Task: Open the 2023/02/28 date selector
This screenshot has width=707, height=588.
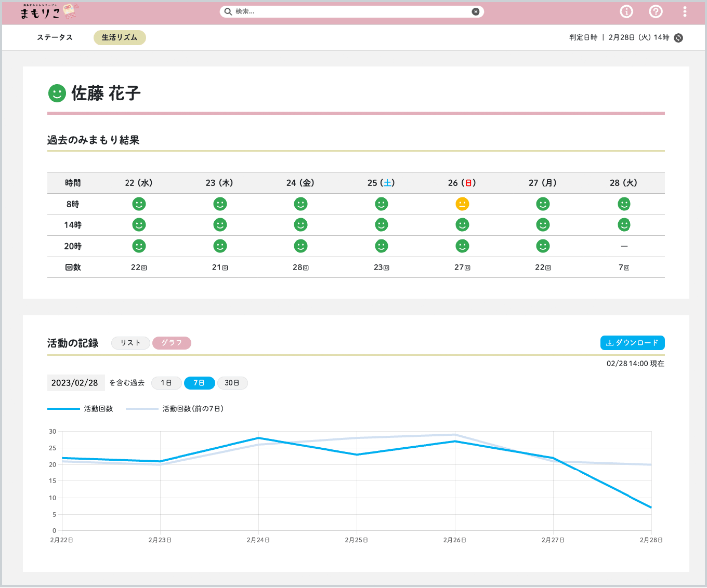Action: 76,383
